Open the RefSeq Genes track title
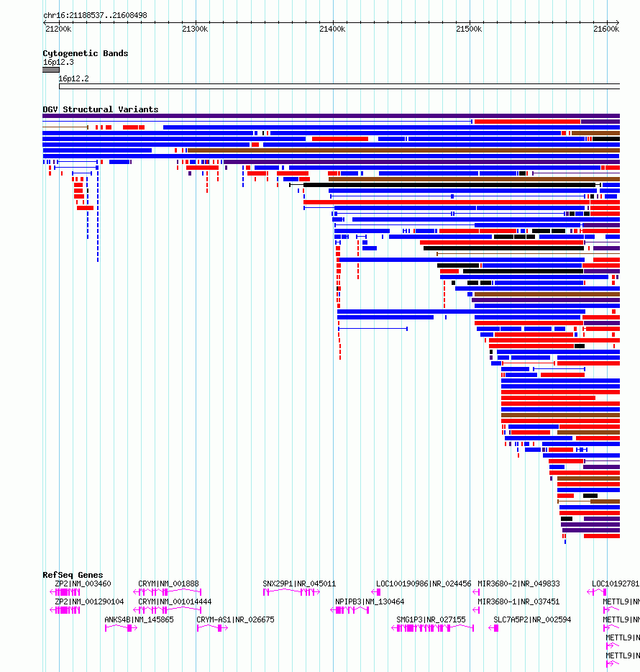Screen dimensions: 640x672 (x=73, y=575)
